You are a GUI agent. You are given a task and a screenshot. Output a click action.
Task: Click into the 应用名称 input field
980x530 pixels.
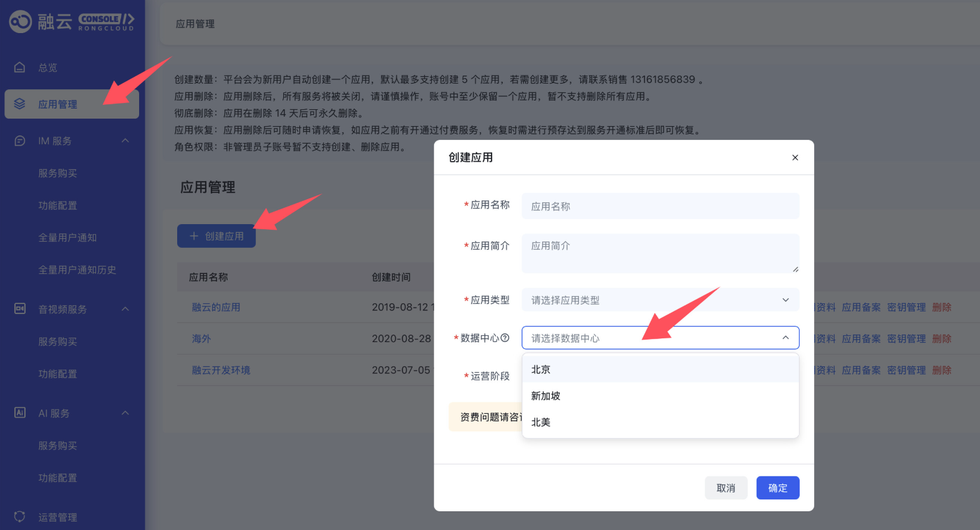660,207
